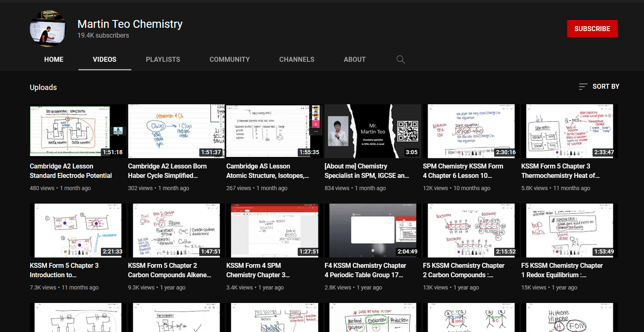Open the 'Look at the ICTOR' oxidation thumbnail
Screen dimensions: 644x332
click(x=373, y=317)
